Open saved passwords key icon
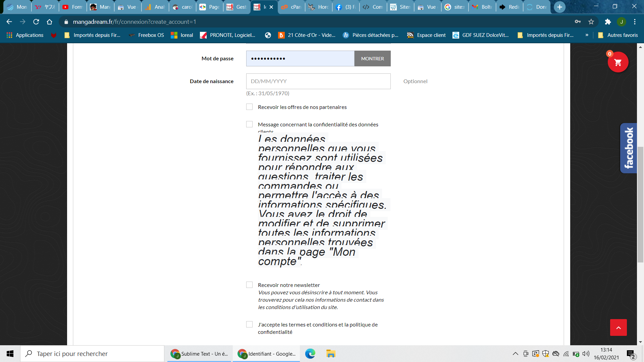 578,22
